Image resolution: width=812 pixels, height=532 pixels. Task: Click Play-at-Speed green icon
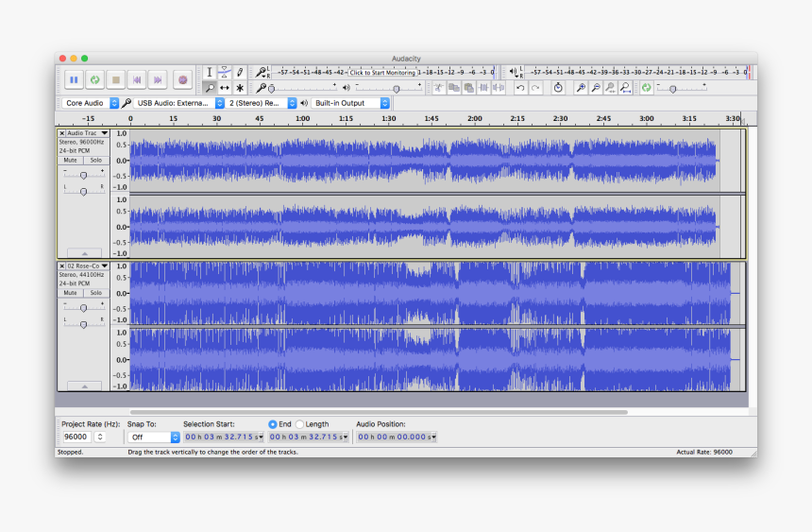click(x=646, y=88)
